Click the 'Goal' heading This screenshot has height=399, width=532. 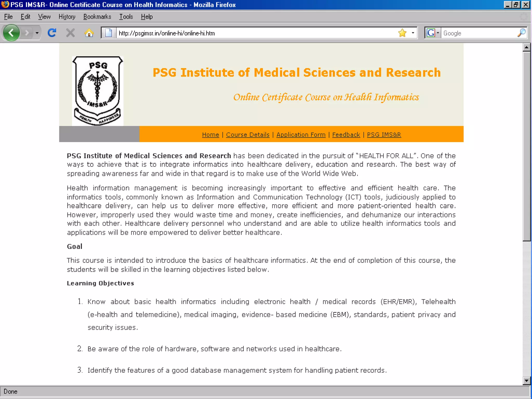[75, 246]
